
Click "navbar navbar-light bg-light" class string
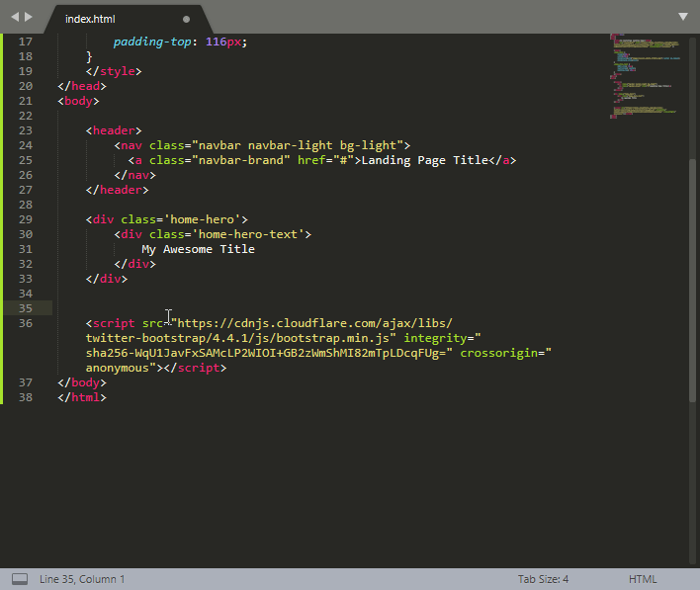pyautogui.click(x=298, y=145)
